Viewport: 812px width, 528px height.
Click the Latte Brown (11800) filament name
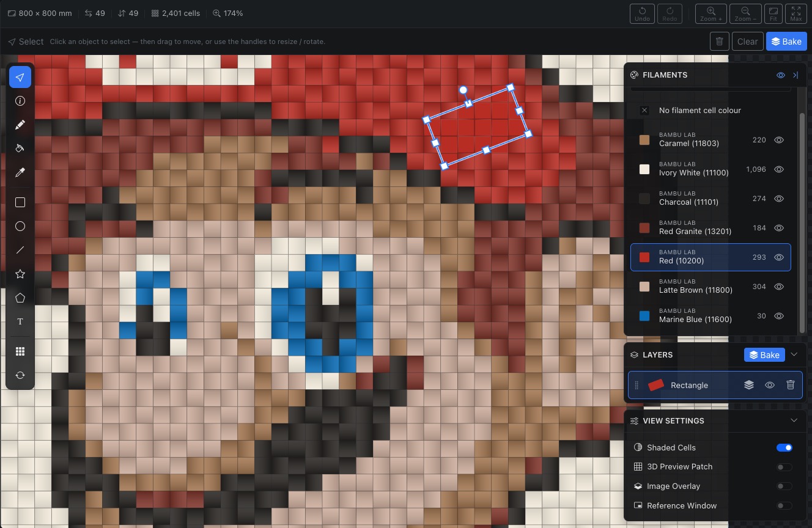click(x=696, y=290)
